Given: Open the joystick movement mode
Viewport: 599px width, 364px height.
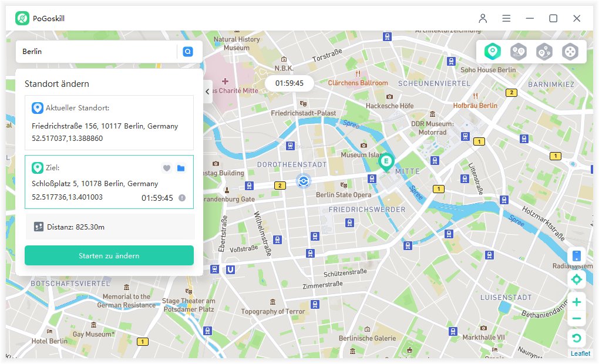Looking at the screenshot, I should [x=570, y=52].
